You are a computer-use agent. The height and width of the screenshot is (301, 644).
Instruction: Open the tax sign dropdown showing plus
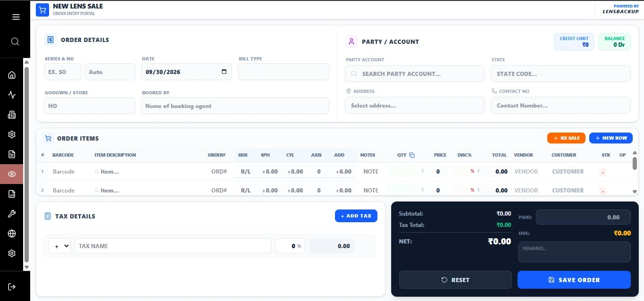[x=59, y=246]
